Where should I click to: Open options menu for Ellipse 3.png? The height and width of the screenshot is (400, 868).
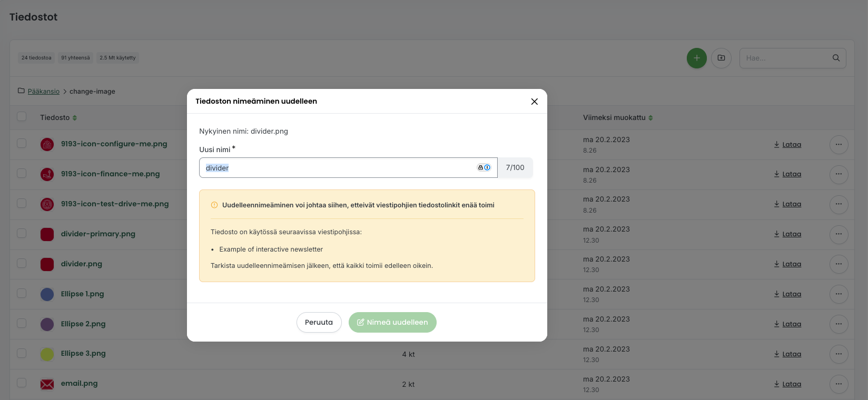(x=839, y=354)
